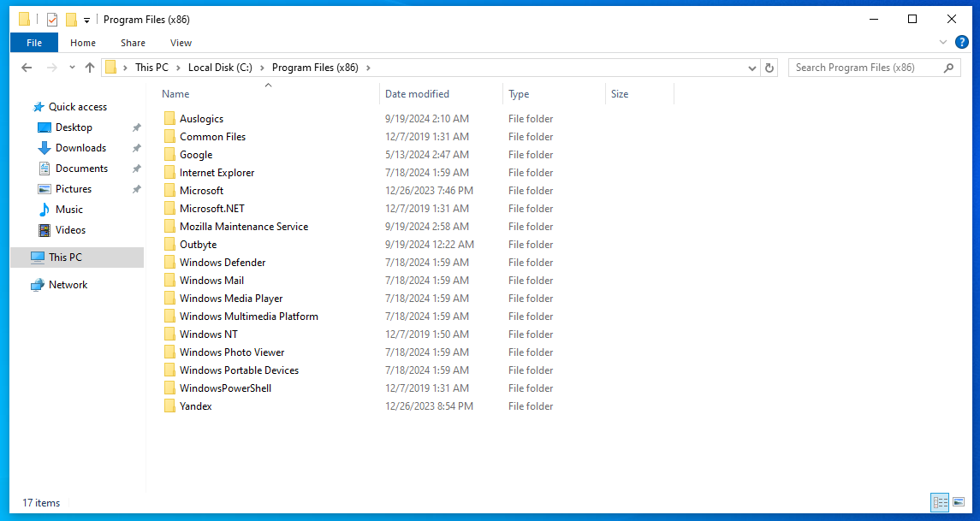Open Videos in the navigation pane
This screenshot has height=521, width=980.
pos(70,230)
